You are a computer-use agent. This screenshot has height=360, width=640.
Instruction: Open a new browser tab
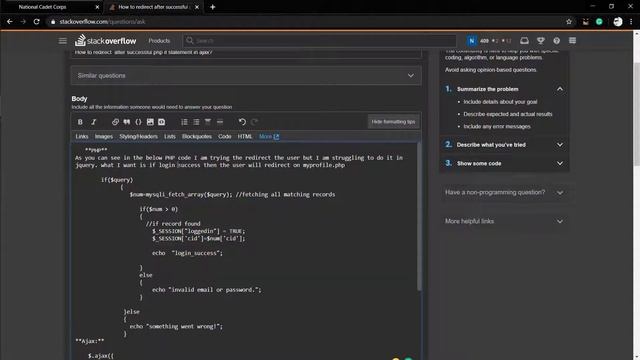213,7
